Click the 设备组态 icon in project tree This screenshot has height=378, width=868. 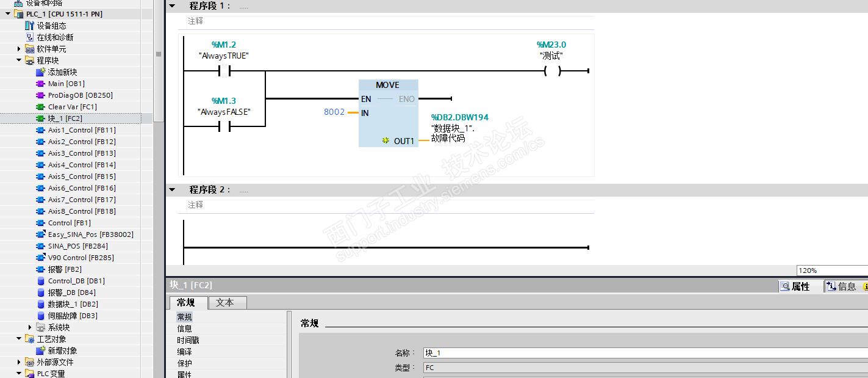(x=30, y=26)
